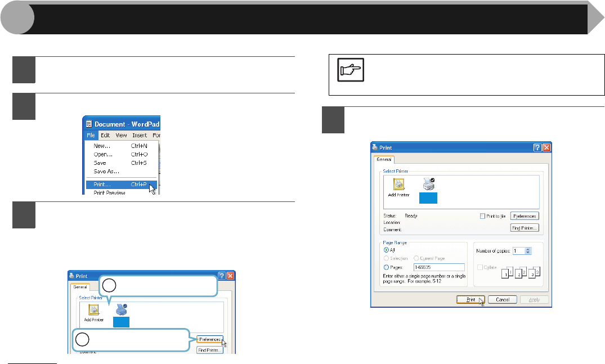Open the Insert menu in WordPad
Viewport: 605px width, 364px height.
[140, 136]
